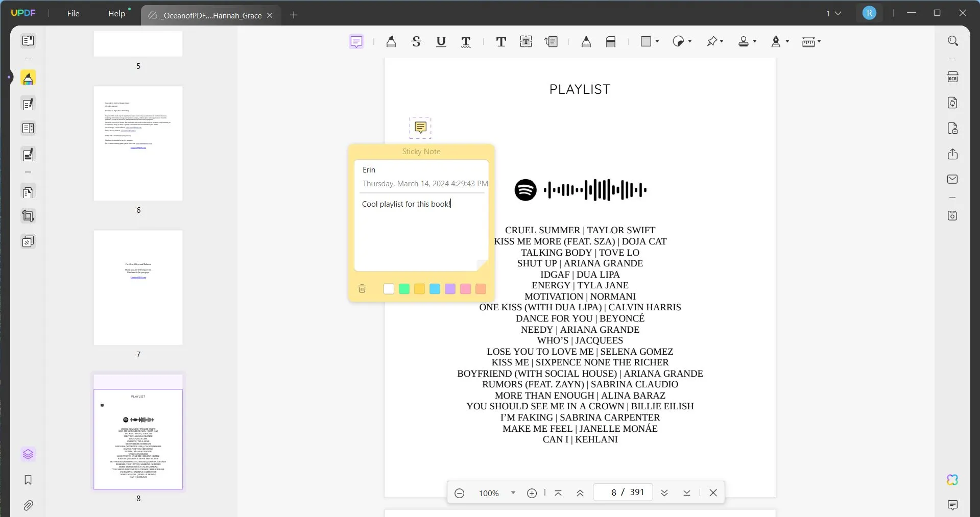
Task: Open Comment mode in left sidebar
Action: (28, 78)
